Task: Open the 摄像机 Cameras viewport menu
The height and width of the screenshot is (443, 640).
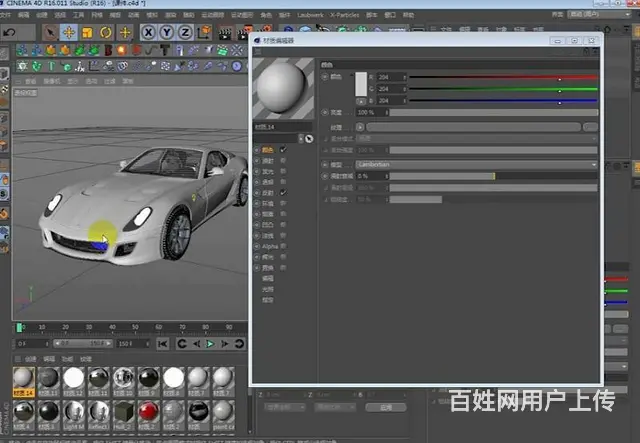Action: 52,81
